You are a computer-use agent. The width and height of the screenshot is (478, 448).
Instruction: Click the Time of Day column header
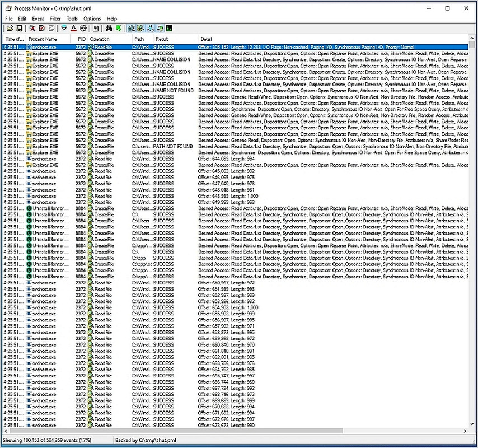pyautogui.click(x=14, y=39)
